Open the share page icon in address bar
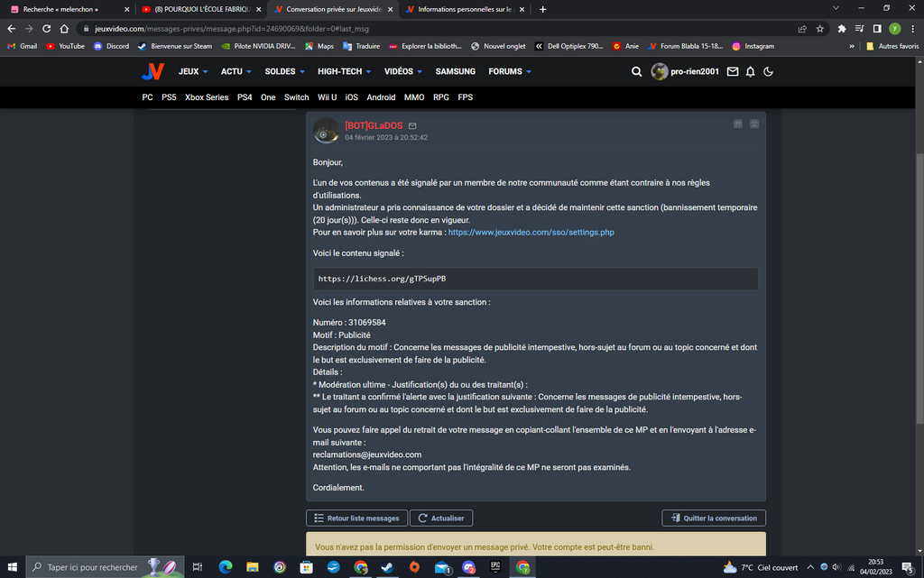This screenshot has width=924, height=578. click(802, 28)
